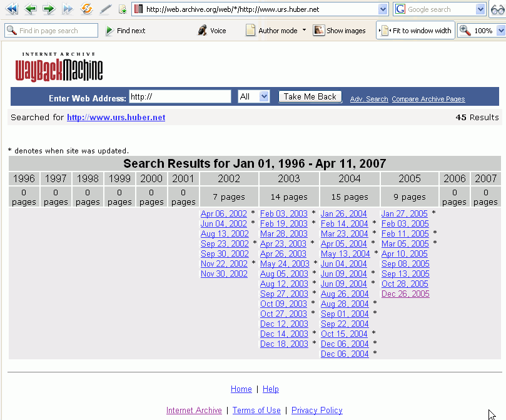Open the Aug 28, 2004 snapshot

pos(345,304)
